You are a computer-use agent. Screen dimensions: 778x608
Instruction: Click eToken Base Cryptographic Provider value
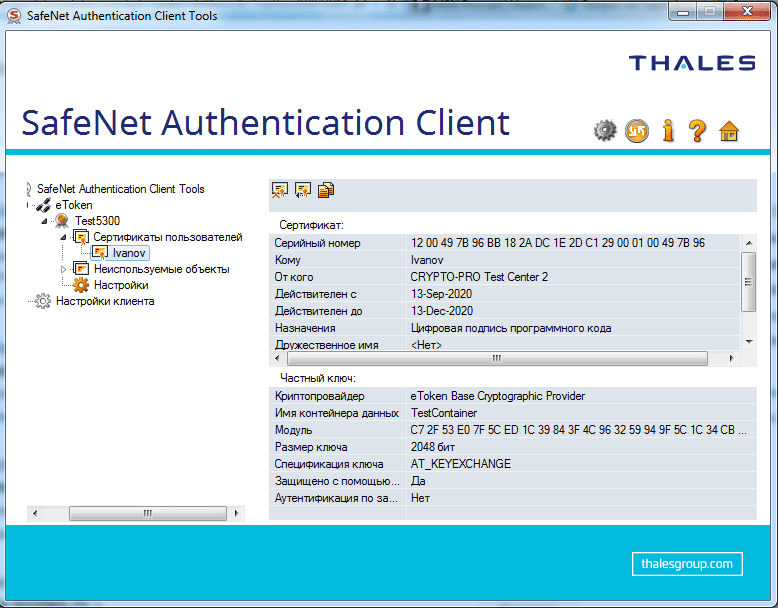pos(498,396)
